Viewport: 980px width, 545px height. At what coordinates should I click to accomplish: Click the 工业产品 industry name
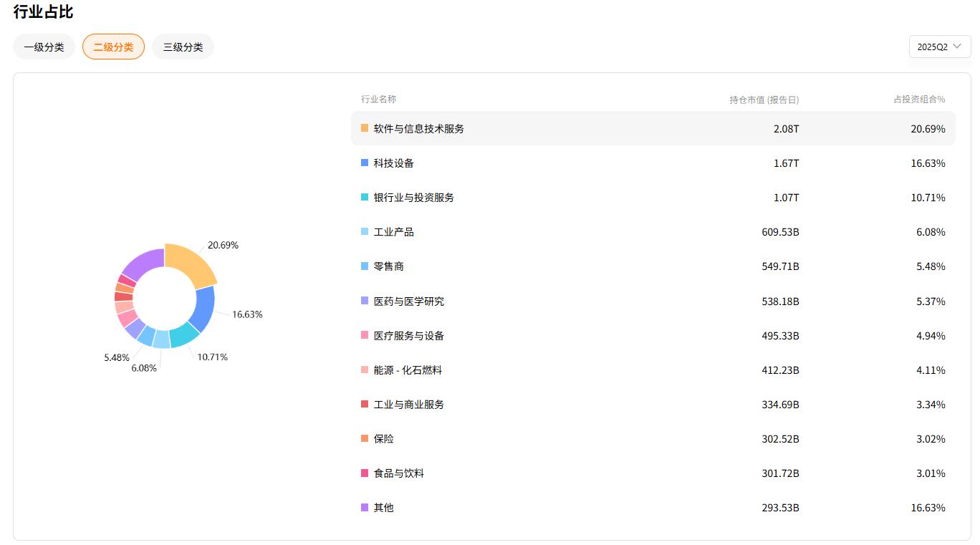pyautogui.click(x=393, y=232)
